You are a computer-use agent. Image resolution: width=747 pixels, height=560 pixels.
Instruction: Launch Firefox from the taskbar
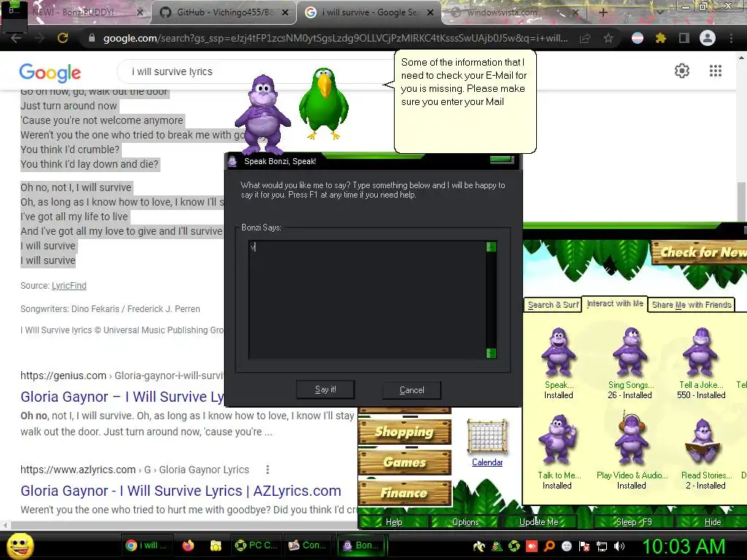pyautogui.click(x=188, y=545)
